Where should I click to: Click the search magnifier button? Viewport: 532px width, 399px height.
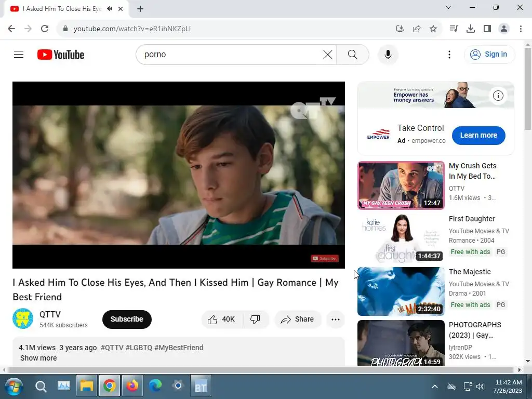pos(353,54)
